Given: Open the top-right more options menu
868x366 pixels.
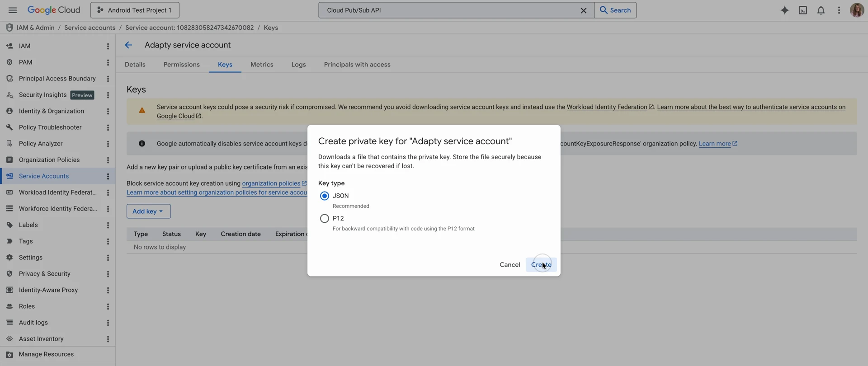Looking at the screenshot, I should pos(839,10).
